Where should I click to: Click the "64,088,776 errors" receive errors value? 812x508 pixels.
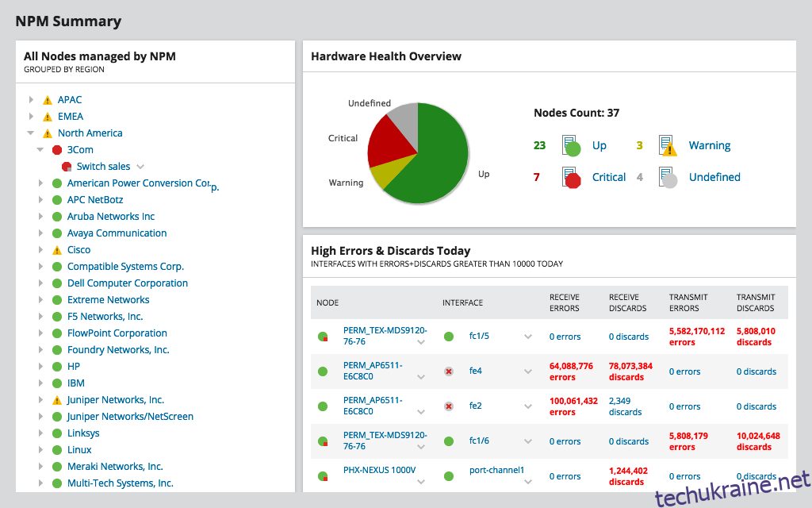click(x=571, y=371)
